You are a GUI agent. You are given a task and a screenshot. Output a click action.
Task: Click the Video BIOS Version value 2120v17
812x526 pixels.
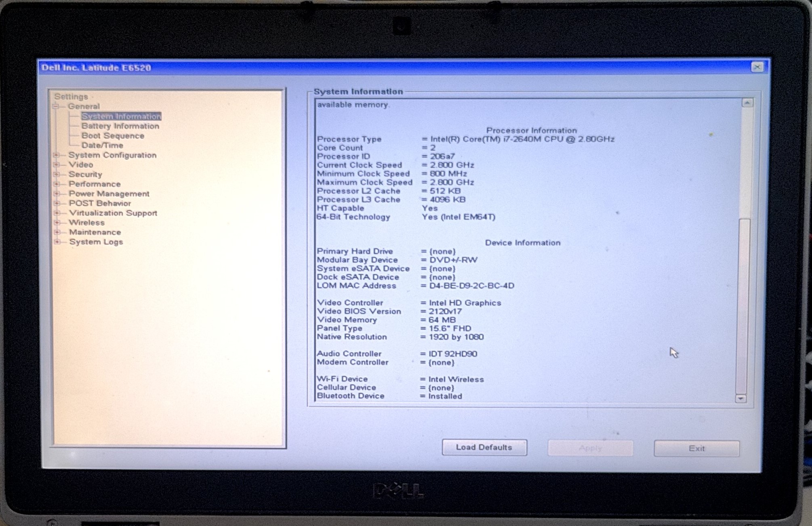click(445, 312)
